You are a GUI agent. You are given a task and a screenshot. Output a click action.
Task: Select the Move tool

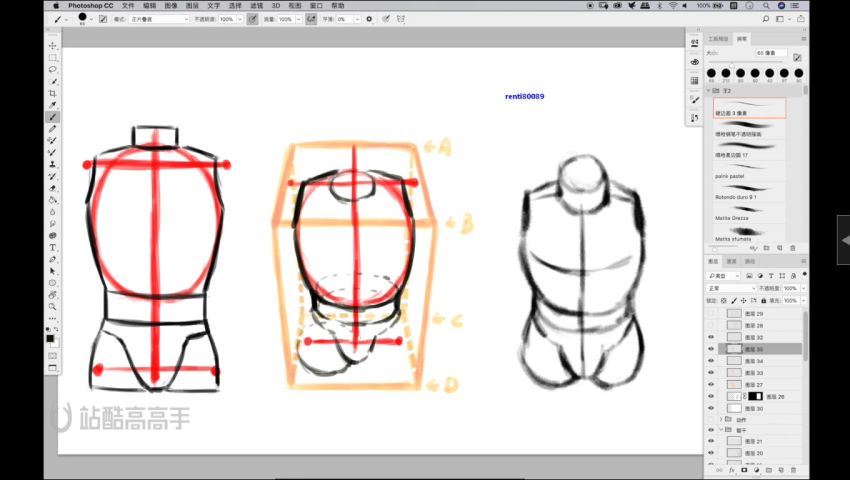point(53,46)
